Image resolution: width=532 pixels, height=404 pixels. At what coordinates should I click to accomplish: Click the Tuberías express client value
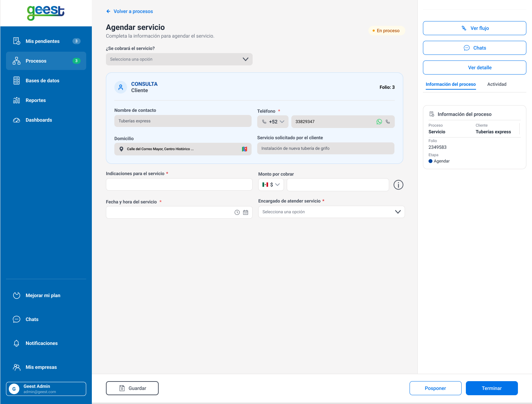493,132
